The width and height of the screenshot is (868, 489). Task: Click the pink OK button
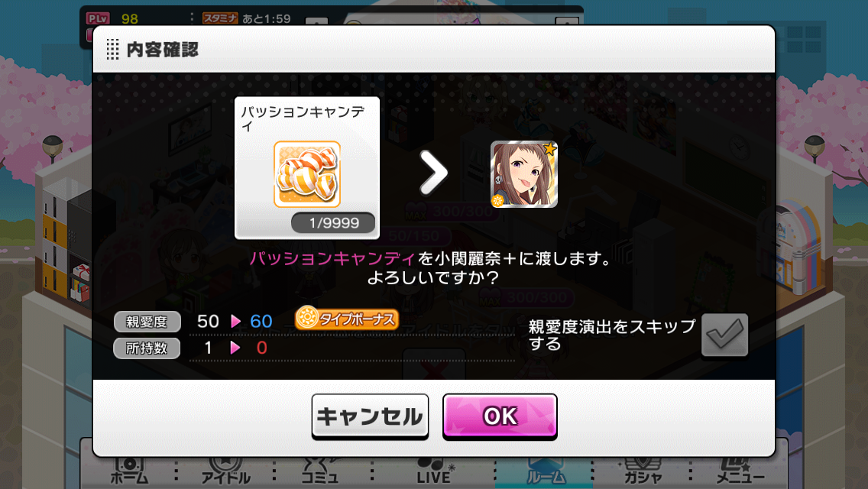(x=500, y=416)
